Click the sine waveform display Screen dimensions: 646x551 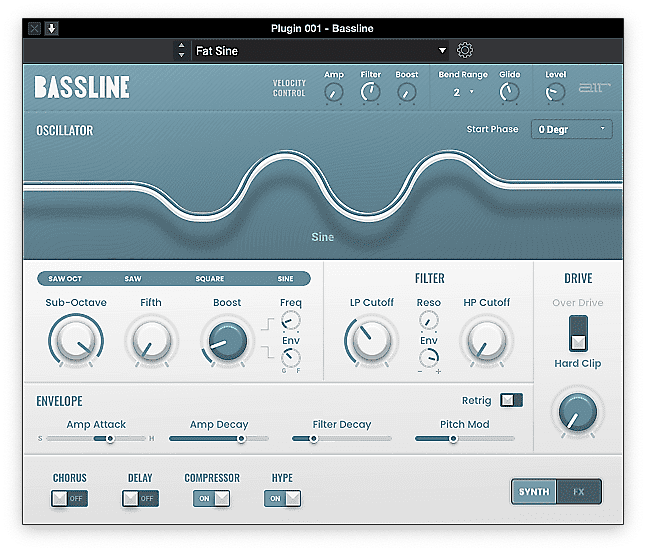323,185
